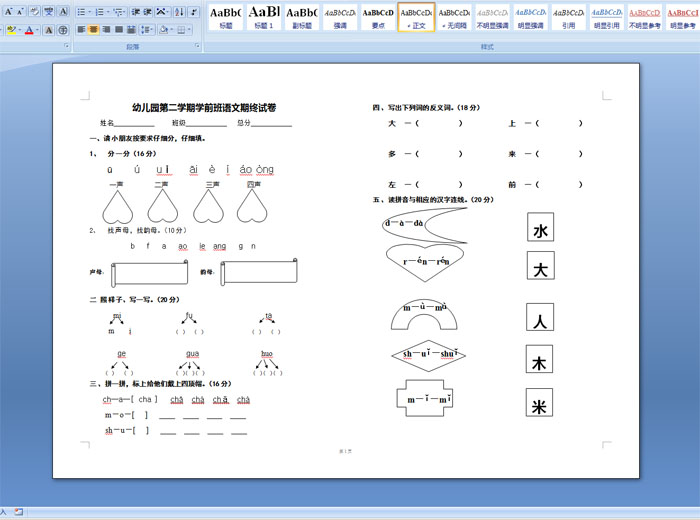Toggle Character Shading icon

(49, 30)
